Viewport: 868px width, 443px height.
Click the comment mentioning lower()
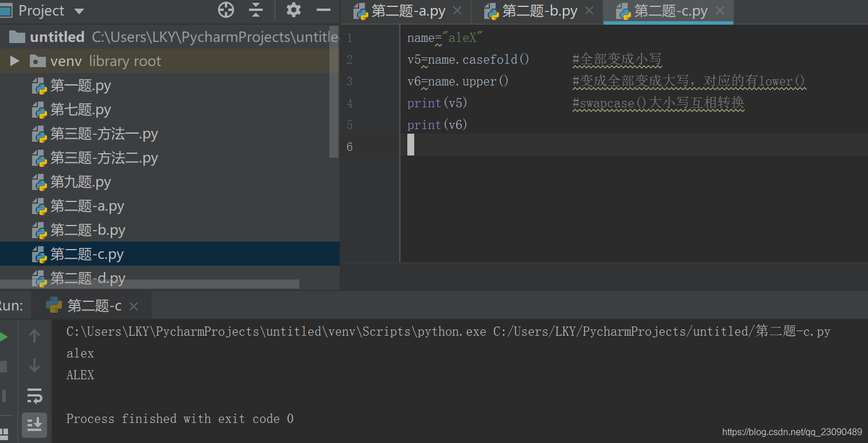coord(689,81)
